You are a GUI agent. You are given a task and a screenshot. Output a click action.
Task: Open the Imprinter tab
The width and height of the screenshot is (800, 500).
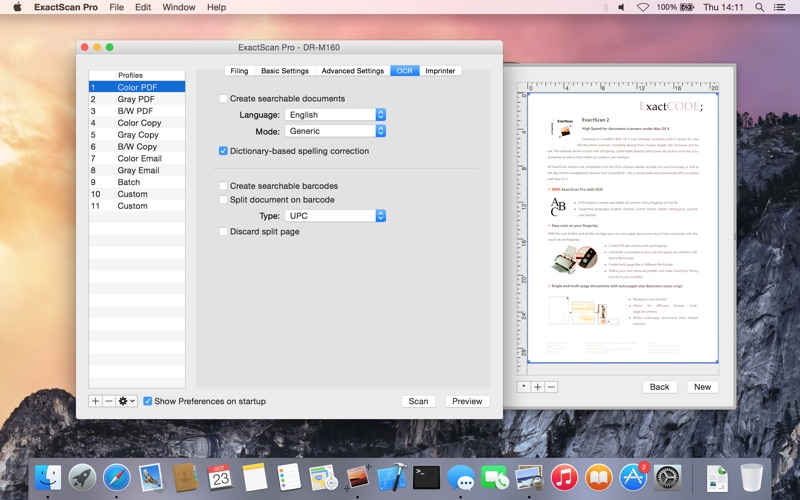[440, 71]
